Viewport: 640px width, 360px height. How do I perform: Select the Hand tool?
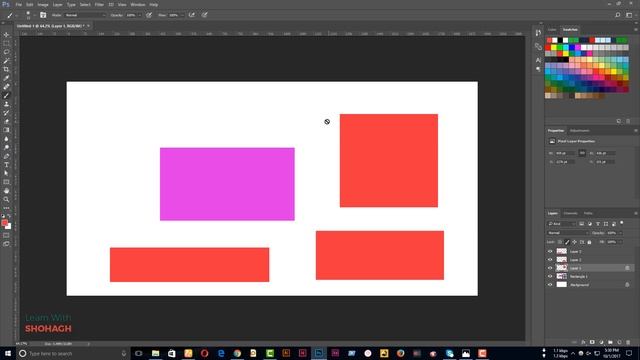coord(6,191)
